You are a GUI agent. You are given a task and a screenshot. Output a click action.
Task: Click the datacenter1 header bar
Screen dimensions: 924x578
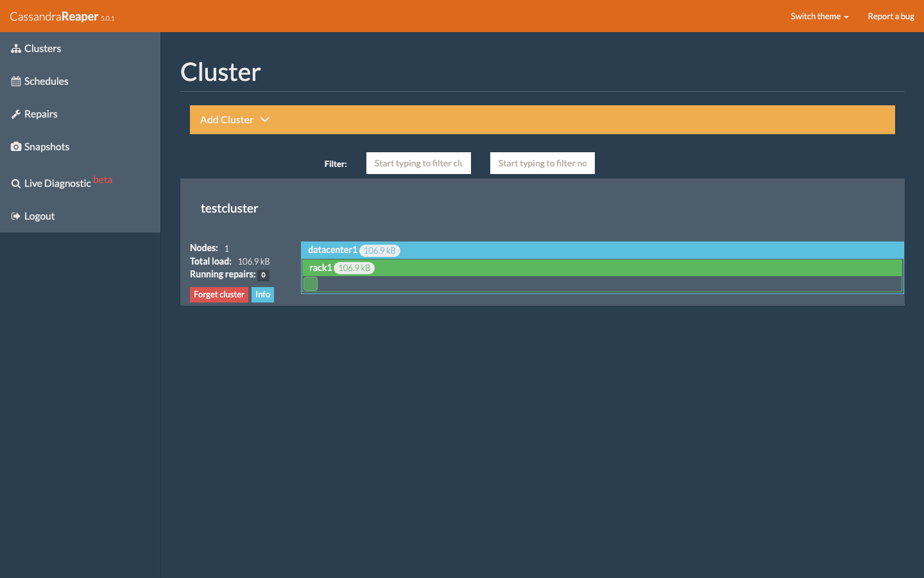(603, 250)
